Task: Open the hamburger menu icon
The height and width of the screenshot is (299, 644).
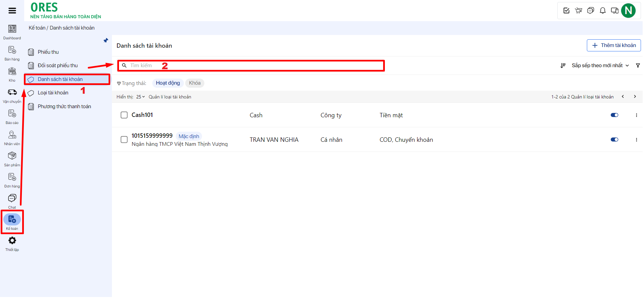Action: pyautogui.click(x=12, y=11)
